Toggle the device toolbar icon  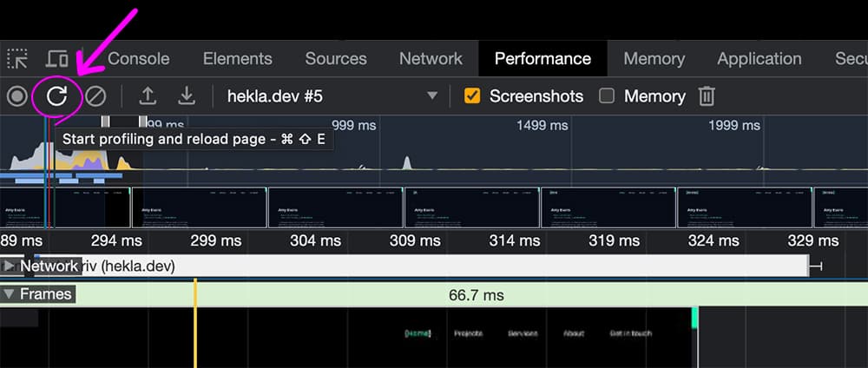tap(57, 59)
